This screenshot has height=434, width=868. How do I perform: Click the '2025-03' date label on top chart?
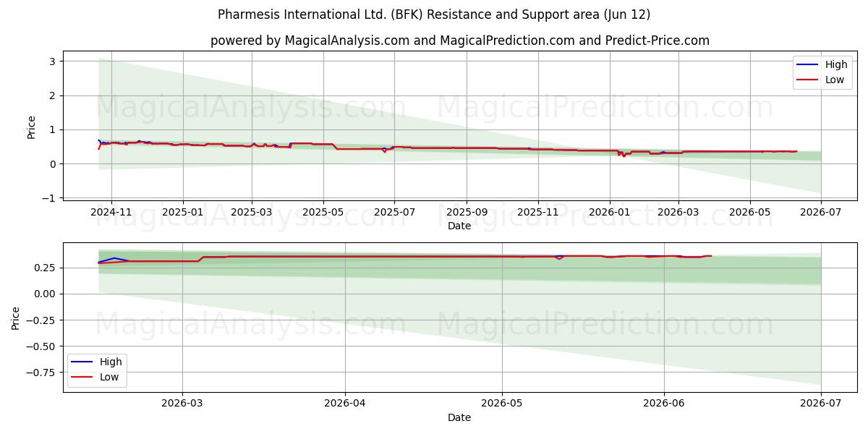tap(252, 213)
